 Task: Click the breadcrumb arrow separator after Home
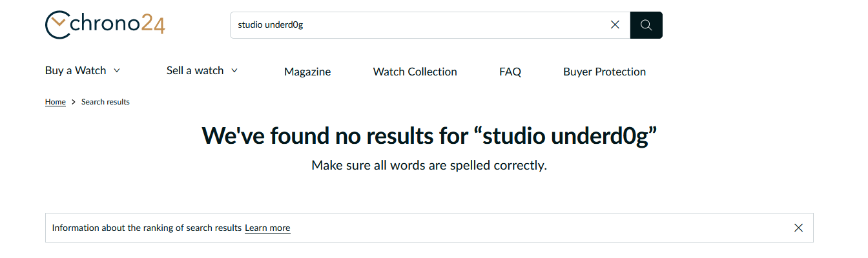(x=74, y=102)
